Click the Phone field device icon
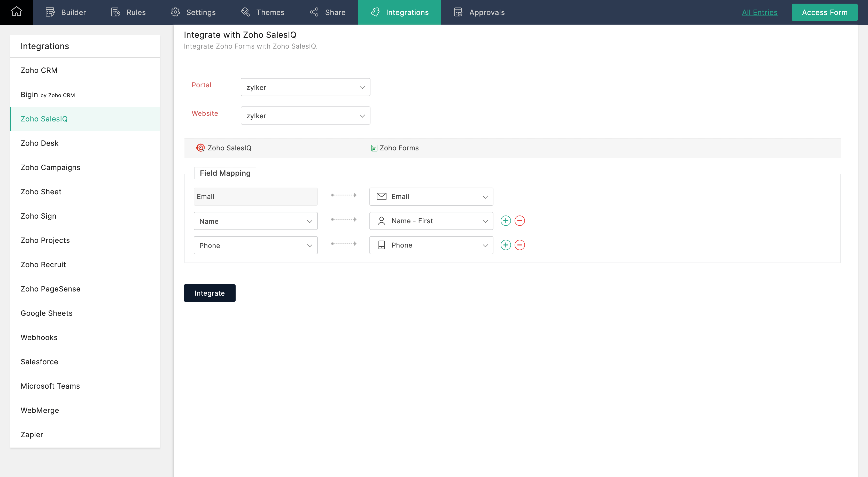The height and width of the screenshot is (477, 868). (381, 245)
